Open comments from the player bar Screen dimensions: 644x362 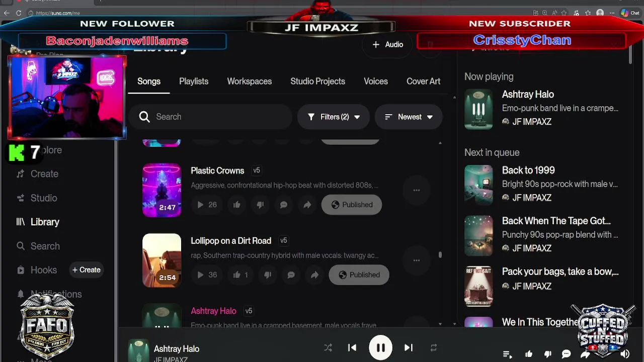click(x=566, y=354)
